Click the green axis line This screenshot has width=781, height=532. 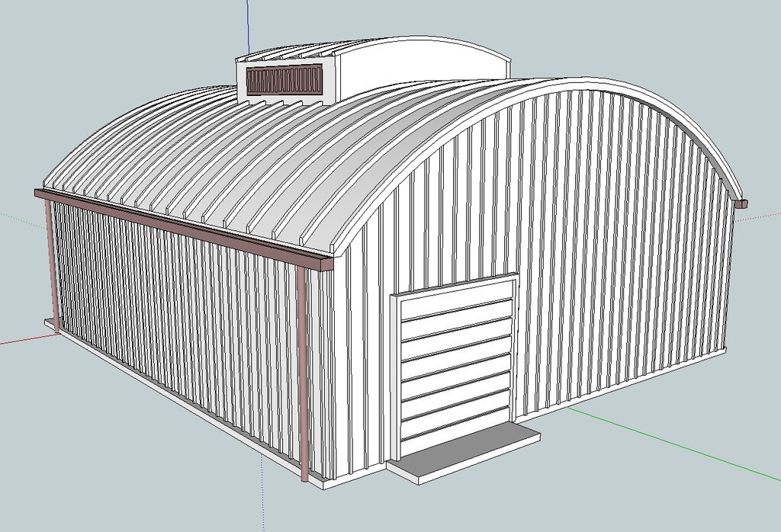[674, 444]
